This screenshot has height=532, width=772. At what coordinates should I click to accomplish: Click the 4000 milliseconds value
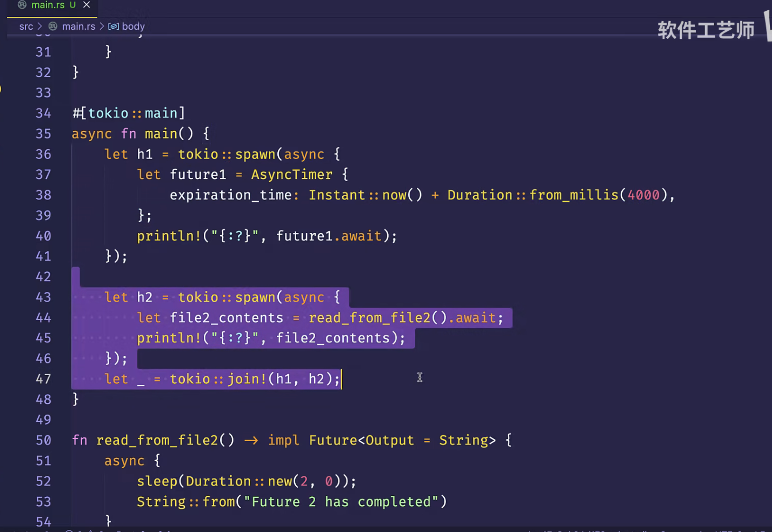coord(643,195)
